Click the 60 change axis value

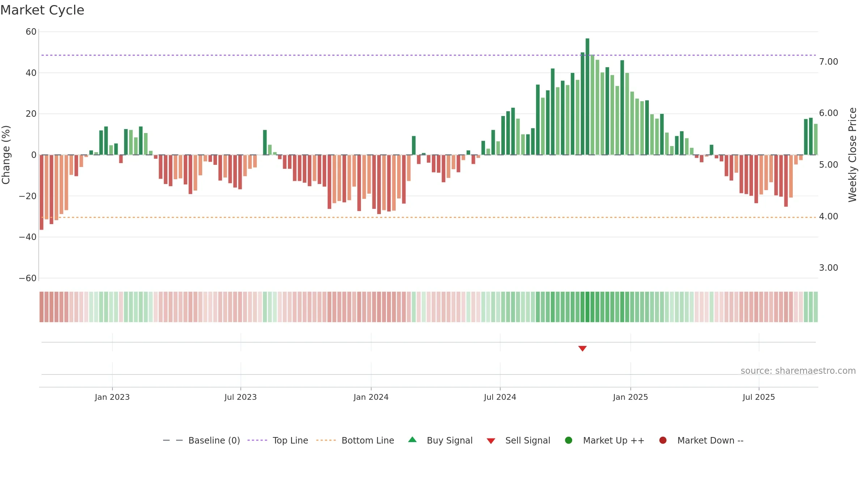coord(31,32)
